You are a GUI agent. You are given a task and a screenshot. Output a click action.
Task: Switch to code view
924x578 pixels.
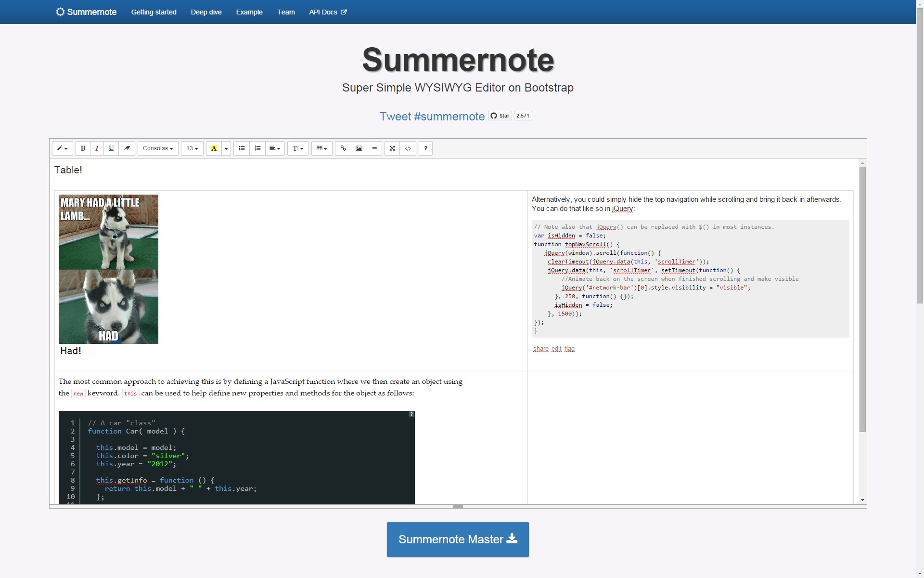point(408,148)
